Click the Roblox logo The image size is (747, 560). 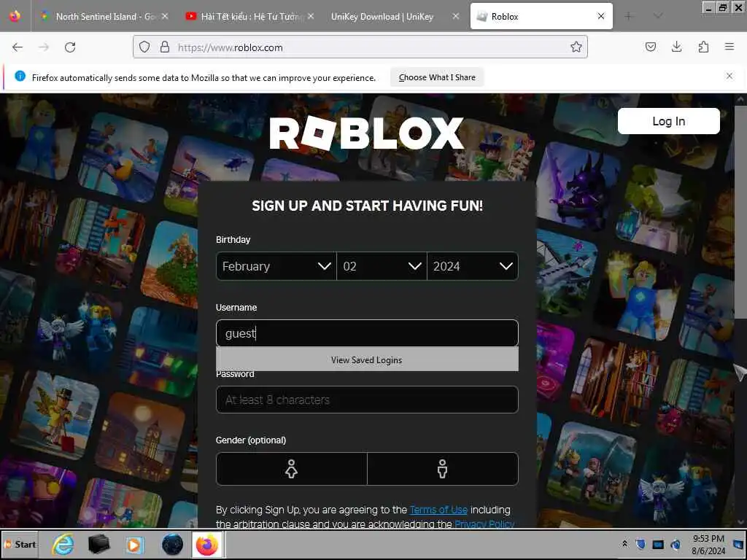tap(366, 133)
